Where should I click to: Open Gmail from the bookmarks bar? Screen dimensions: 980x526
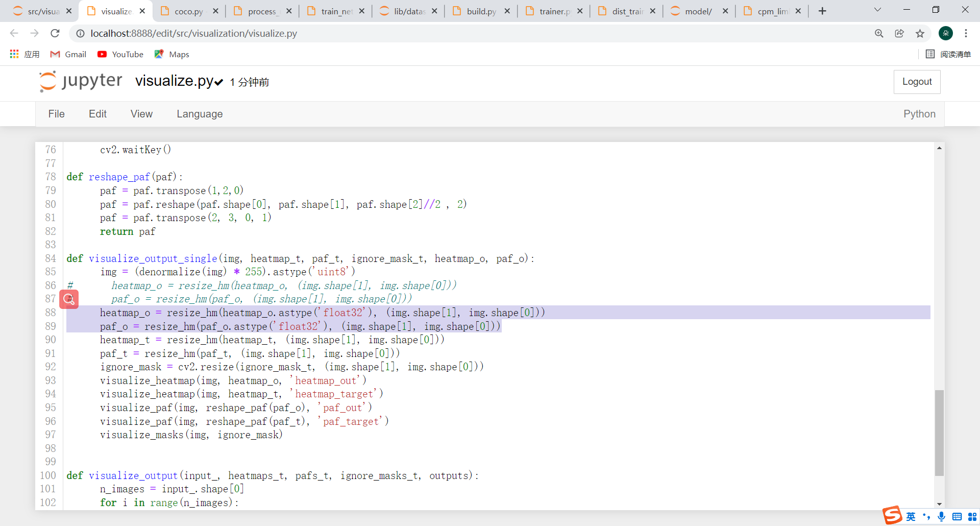(x=67, y=54)
